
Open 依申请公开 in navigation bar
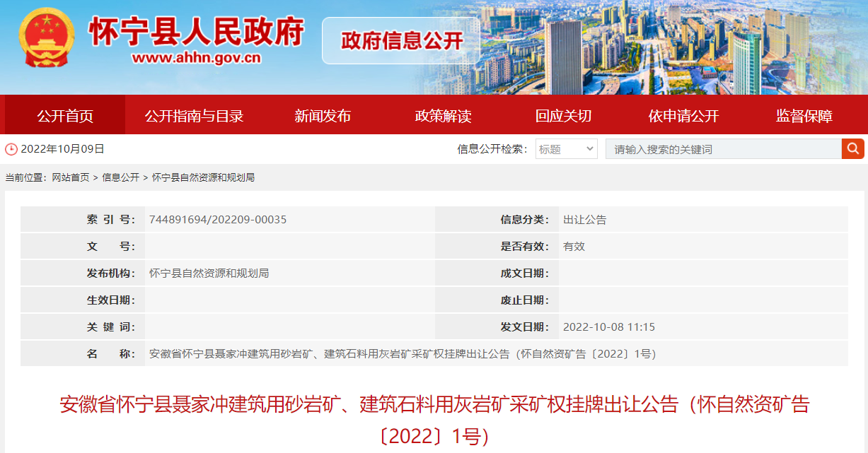coord(683,116)
